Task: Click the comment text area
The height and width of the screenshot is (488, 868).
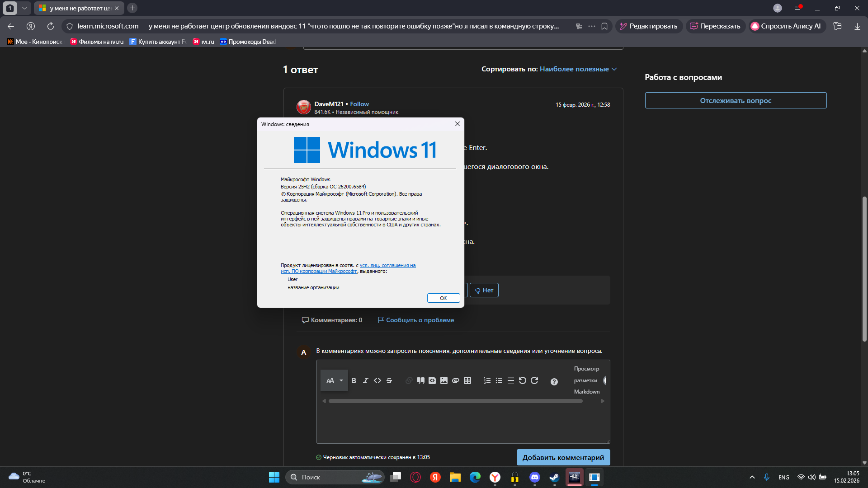Action: click(x=463, y=424)
